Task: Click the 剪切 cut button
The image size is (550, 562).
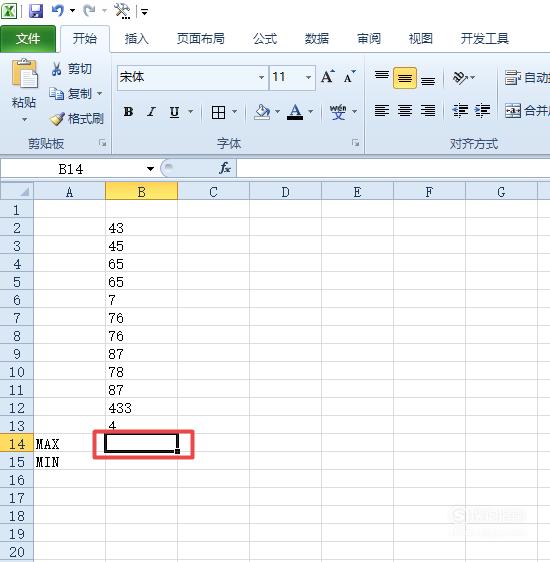Action: pyautogui.click(x=72, y=69)
